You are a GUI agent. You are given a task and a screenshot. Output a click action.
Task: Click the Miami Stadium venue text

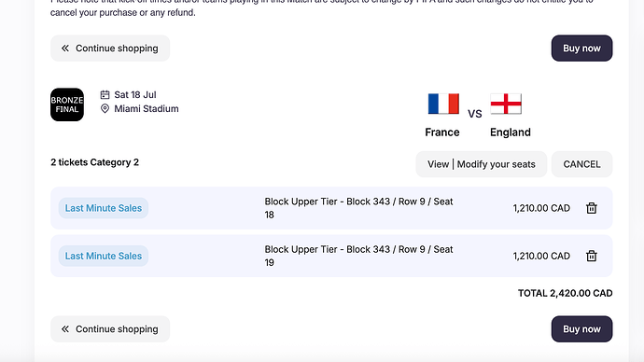(147, 109)
